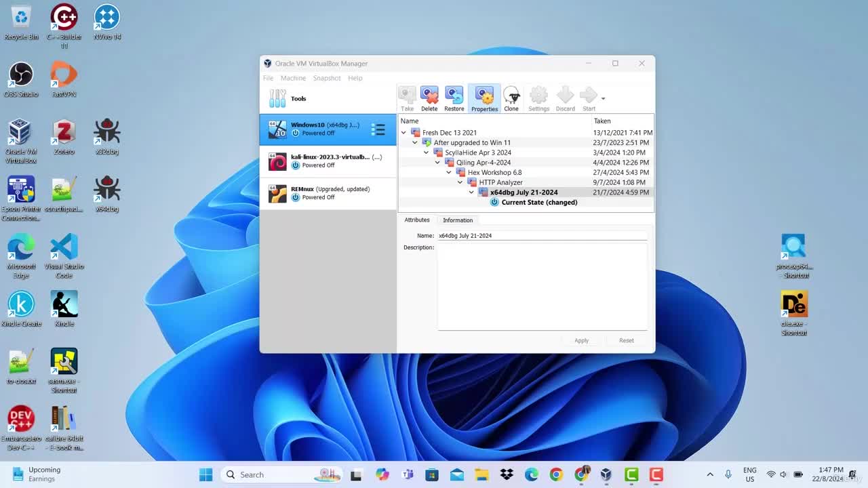Click the Clone sheep icon

click(511, 99)
